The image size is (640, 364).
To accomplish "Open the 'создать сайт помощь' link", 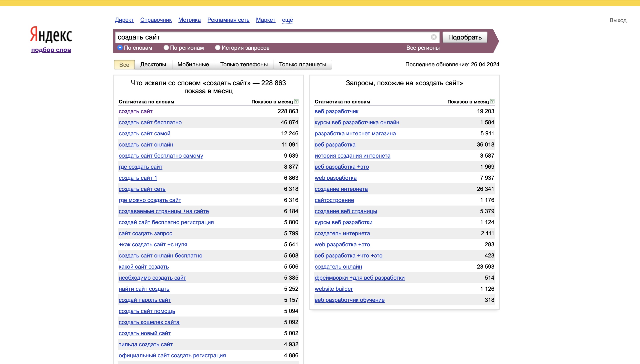I will click(x=147, y=311).
